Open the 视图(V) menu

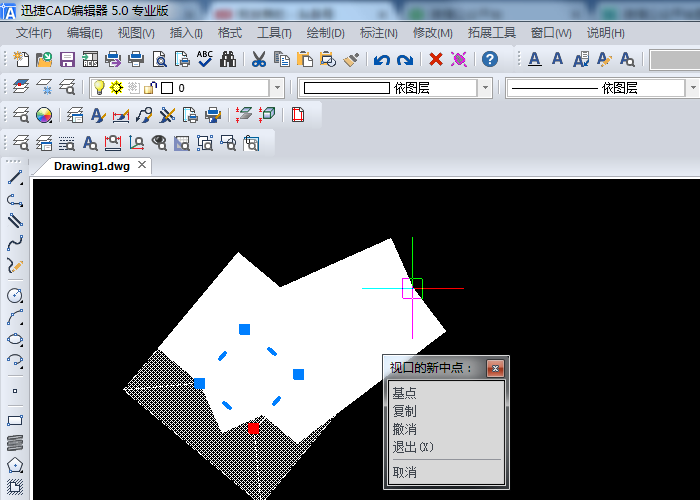(x=136, y=33)
